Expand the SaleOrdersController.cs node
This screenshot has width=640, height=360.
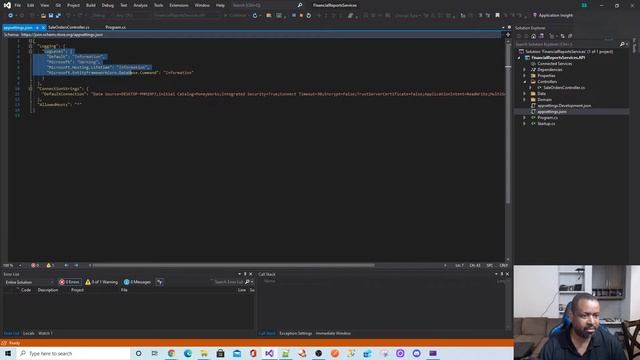(530, 88)
